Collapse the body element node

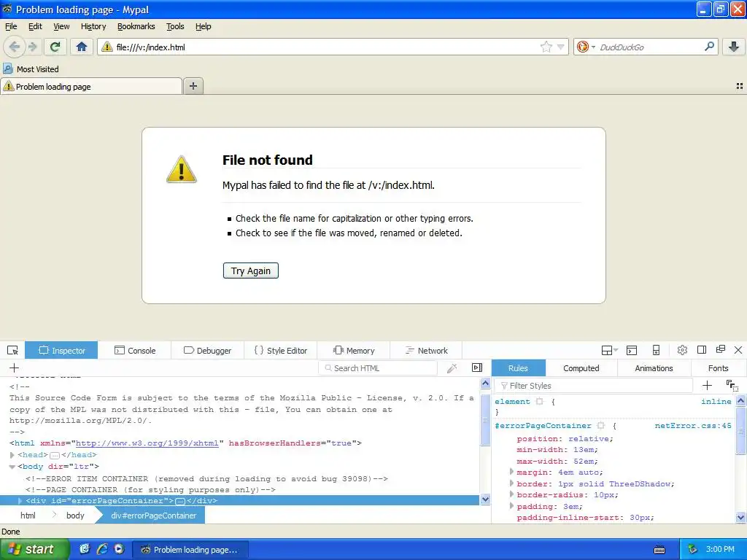coord(12,467)
